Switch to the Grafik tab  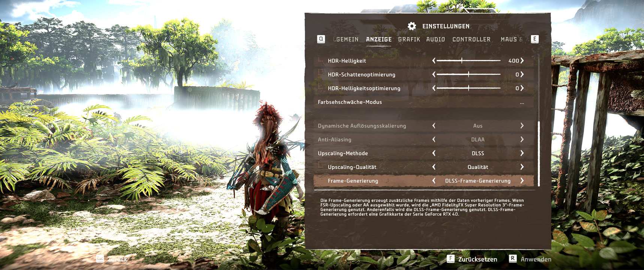pyautogui.click(x=409, y=39)
